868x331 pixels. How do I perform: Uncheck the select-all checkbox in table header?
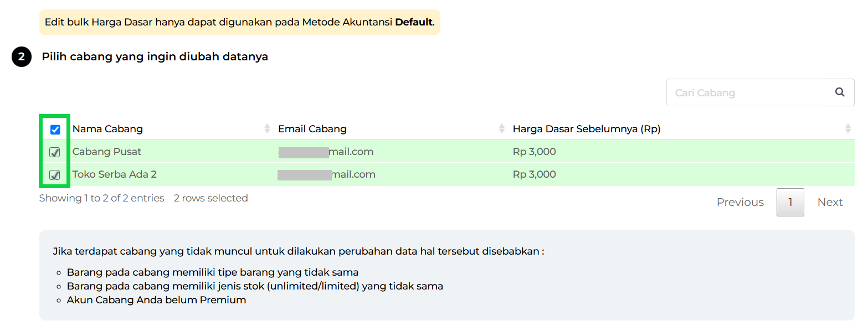coord(55,130)
